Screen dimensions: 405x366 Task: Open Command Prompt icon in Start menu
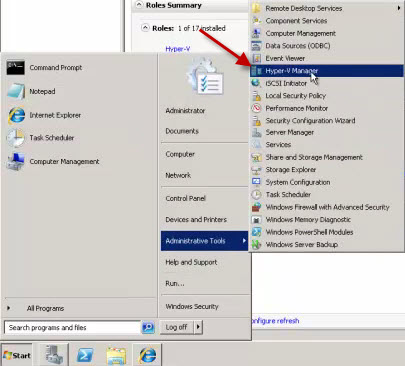(15, 68)
